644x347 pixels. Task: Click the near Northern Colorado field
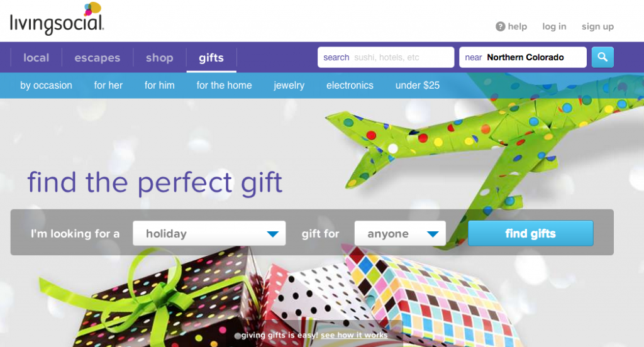click(x=523, y=57)
